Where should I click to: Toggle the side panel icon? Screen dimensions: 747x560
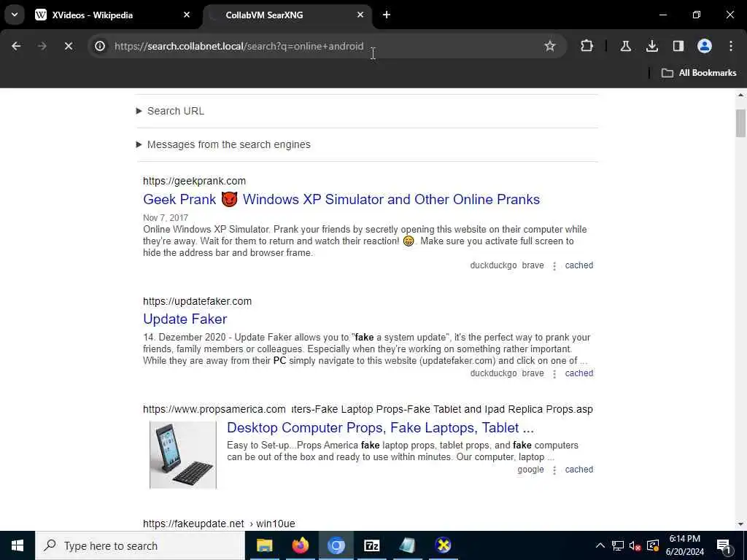(678, 46)
